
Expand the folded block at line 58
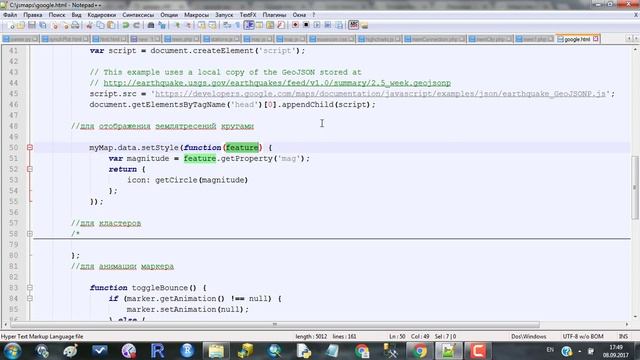tap(30, 234)
